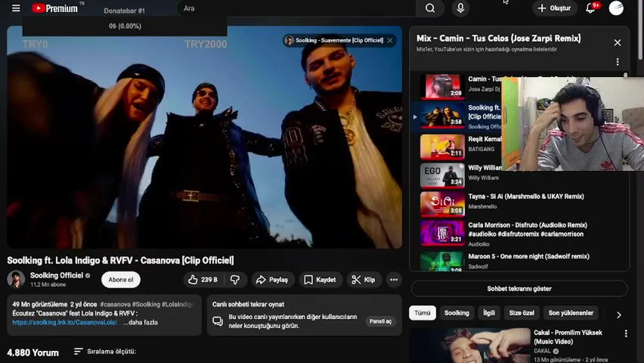Click the Donatebar #1 overlay label
Screen dimensions: 644x363
click(x=124, y=11)
